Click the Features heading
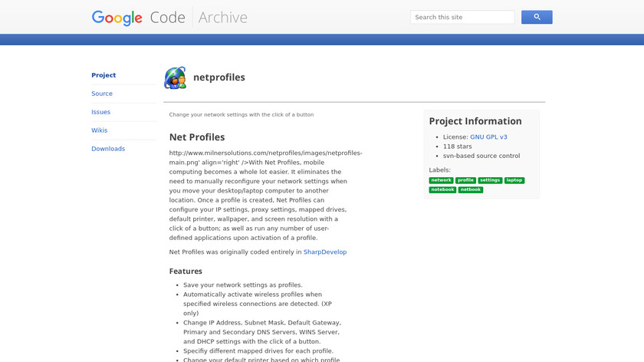The width and height of the screenshot is (644, 362). 186,271
